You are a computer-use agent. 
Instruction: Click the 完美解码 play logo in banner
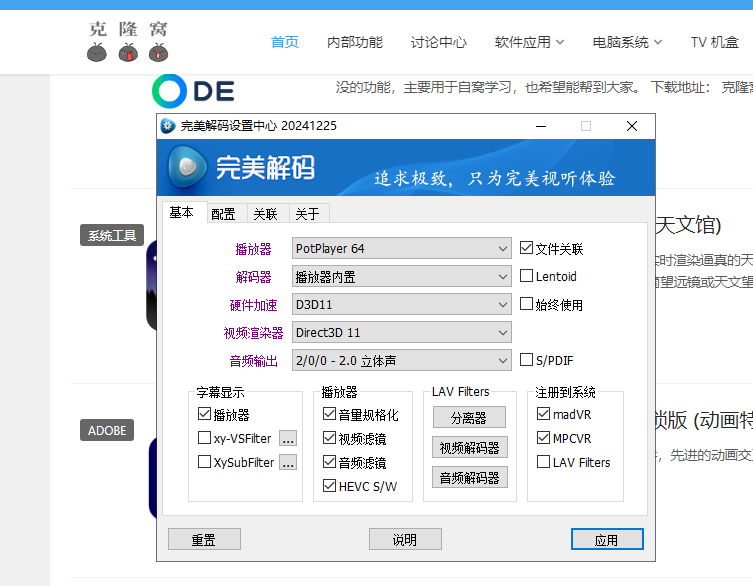click(x=187, y=167)
